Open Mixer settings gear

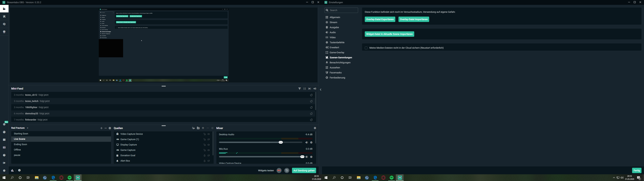[x=315, y=128]
